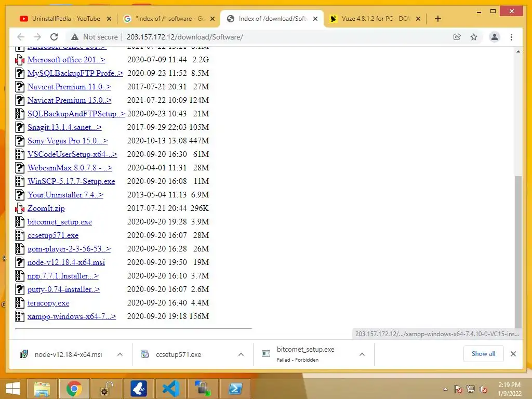Click the WebcamMax.8.0.7.8 link

[70, 168]
